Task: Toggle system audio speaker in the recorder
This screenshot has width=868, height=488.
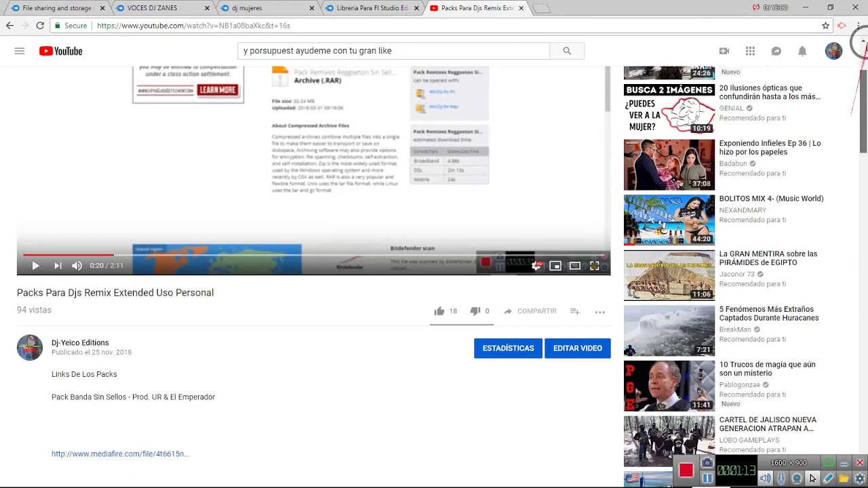Action: 765,479
